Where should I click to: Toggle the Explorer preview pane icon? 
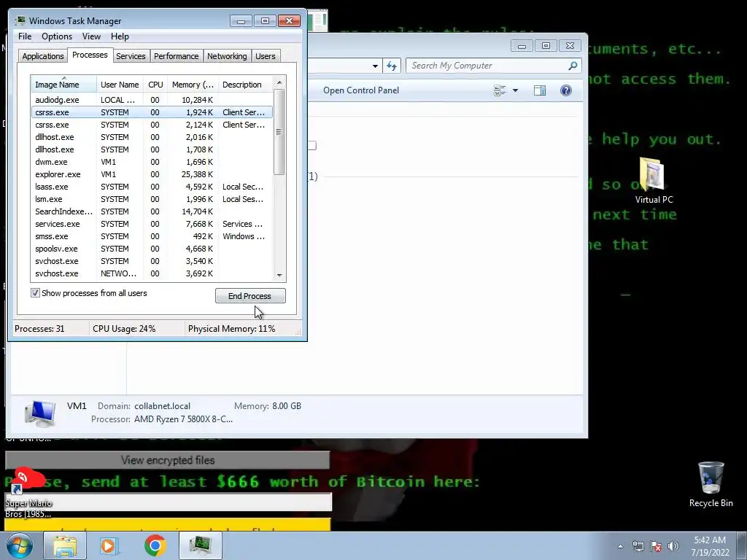point(539,90)
